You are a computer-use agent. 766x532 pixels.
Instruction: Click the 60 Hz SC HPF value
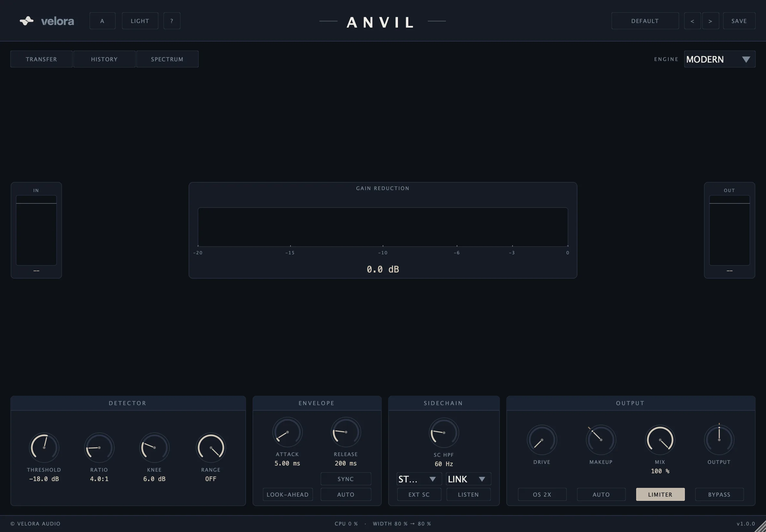point(444,464)
